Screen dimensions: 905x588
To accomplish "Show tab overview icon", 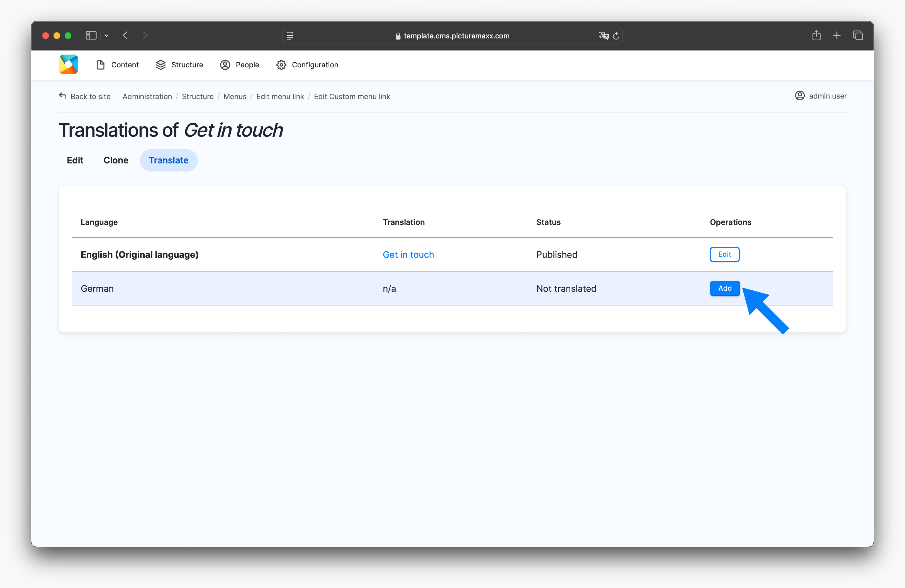I will (x=858, y=35).
